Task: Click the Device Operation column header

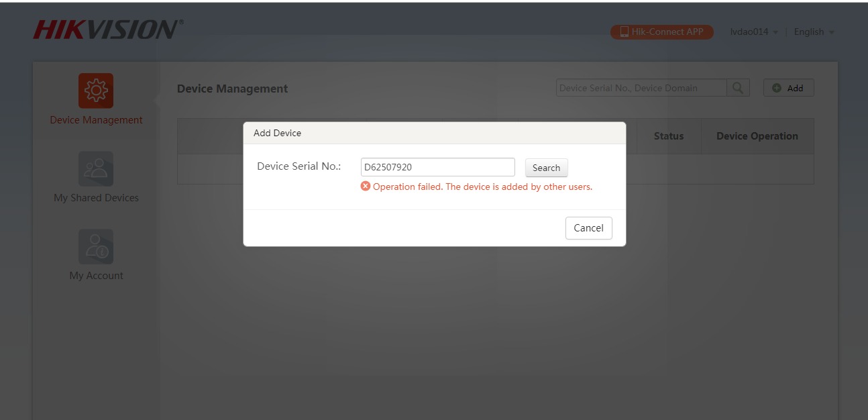Action: [757, 136]
